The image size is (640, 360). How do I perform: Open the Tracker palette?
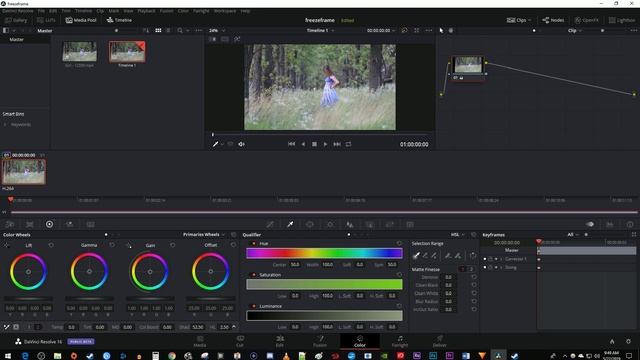pos(330,224)
